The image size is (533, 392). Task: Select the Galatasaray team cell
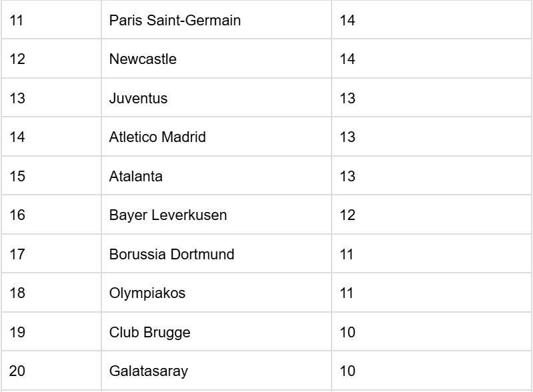click(147, 371)
